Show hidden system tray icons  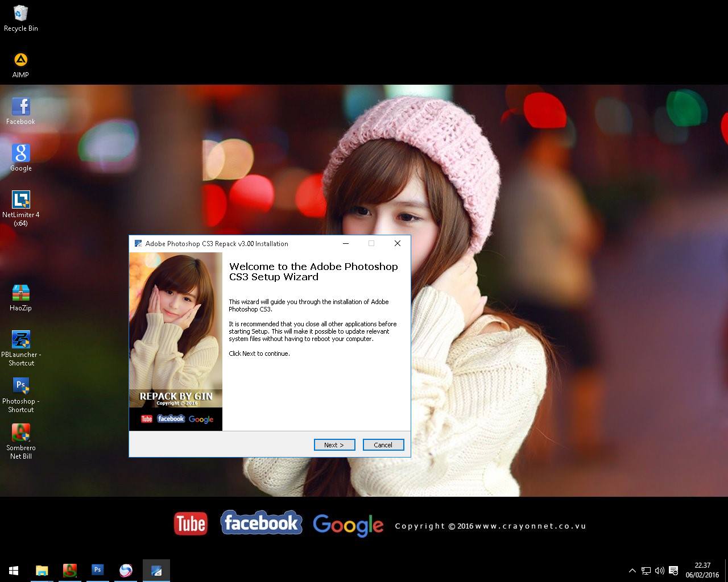632,571
